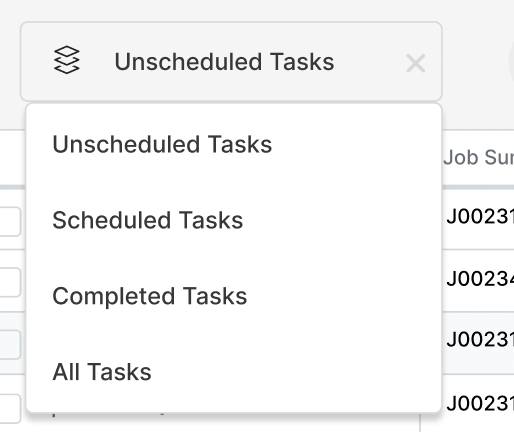This screenshot has width=514, height=432.
Task: Clear the Unscheduled Tasks filter with the X
Action: [416, 63]
